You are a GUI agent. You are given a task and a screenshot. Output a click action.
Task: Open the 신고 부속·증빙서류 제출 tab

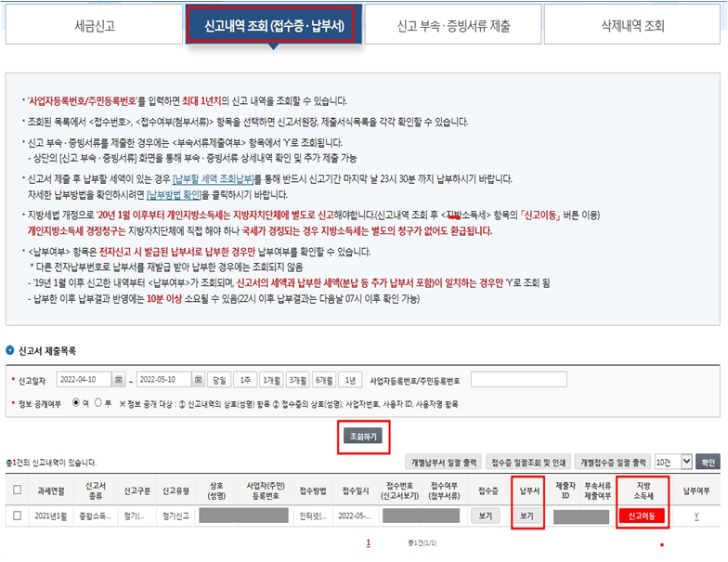(453, 25)
